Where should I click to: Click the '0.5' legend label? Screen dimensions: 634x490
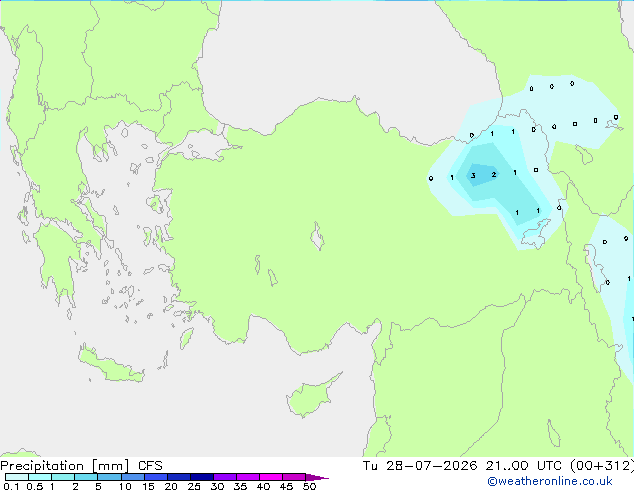point(34,486)
